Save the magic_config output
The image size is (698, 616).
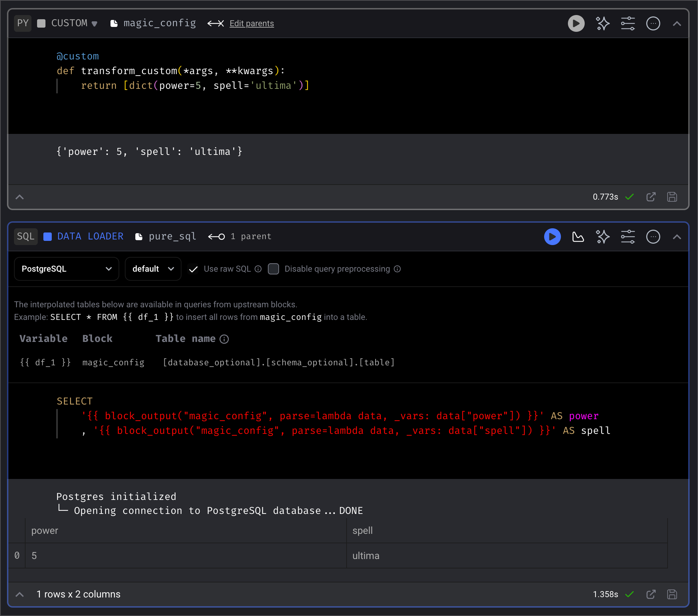click(672, 197)
